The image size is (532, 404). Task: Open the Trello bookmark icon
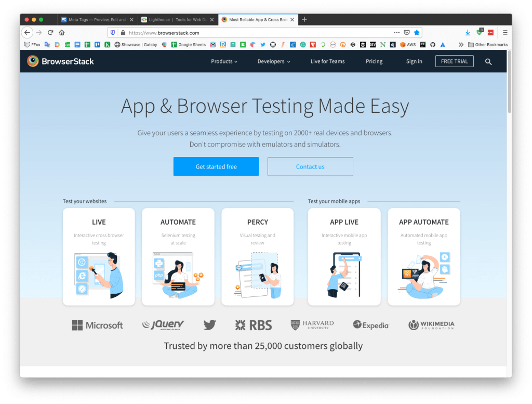(97, 45)
